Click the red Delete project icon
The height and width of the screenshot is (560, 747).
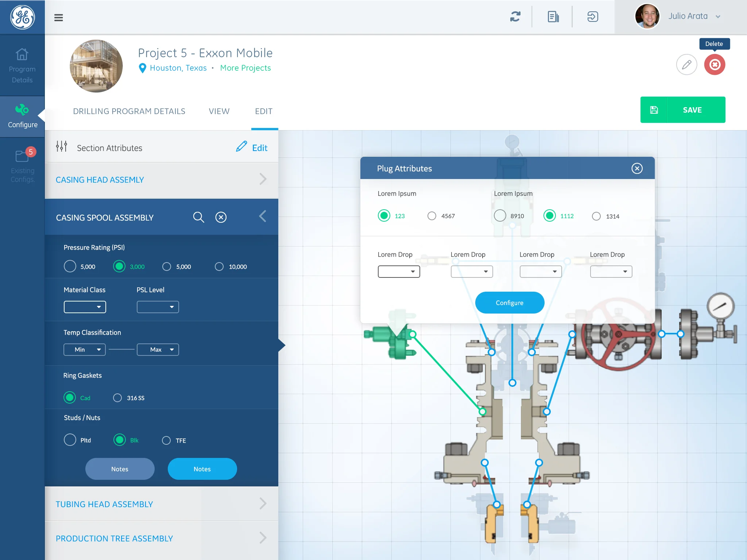714,65
